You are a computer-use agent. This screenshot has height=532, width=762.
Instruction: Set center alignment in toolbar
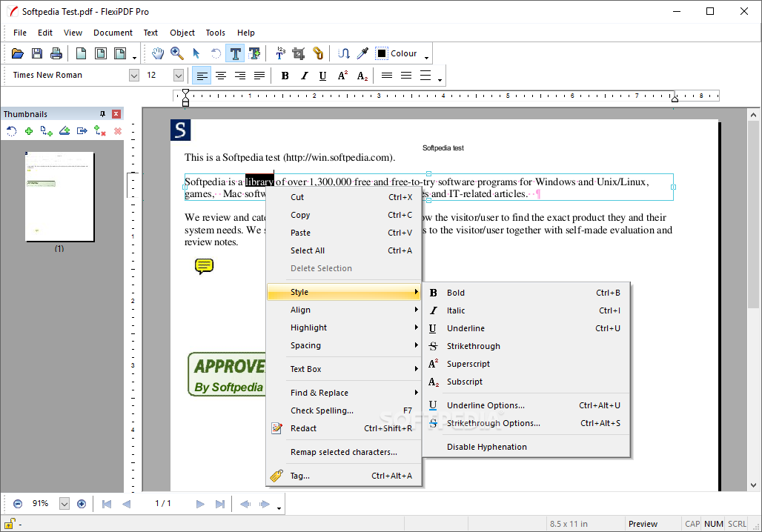[221, 76]
